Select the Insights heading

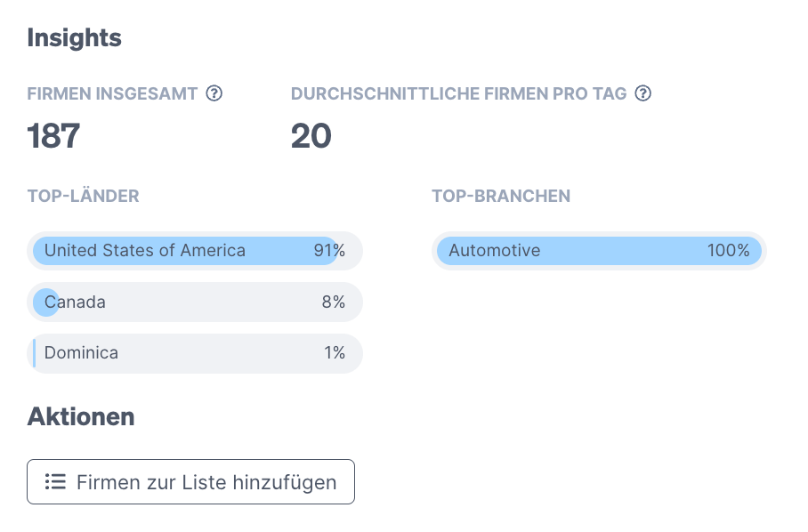point(74,38)
